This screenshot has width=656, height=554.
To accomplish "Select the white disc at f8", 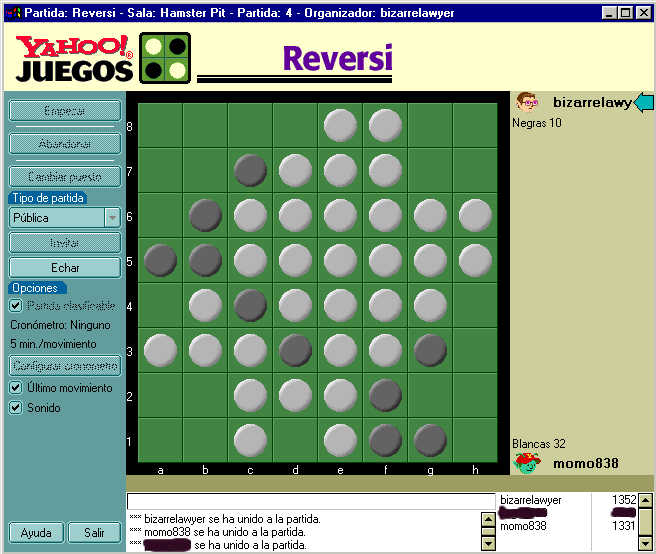I will (x=385, y=125).
